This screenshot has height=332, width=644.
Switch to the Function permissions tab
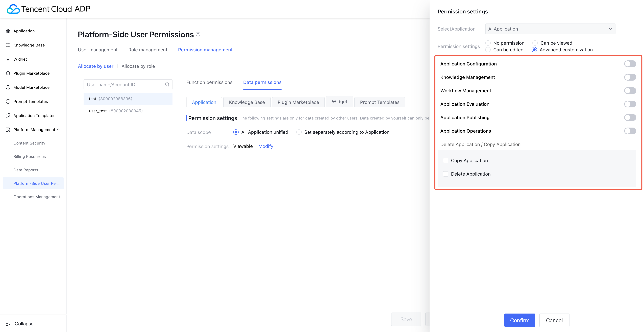209,82
